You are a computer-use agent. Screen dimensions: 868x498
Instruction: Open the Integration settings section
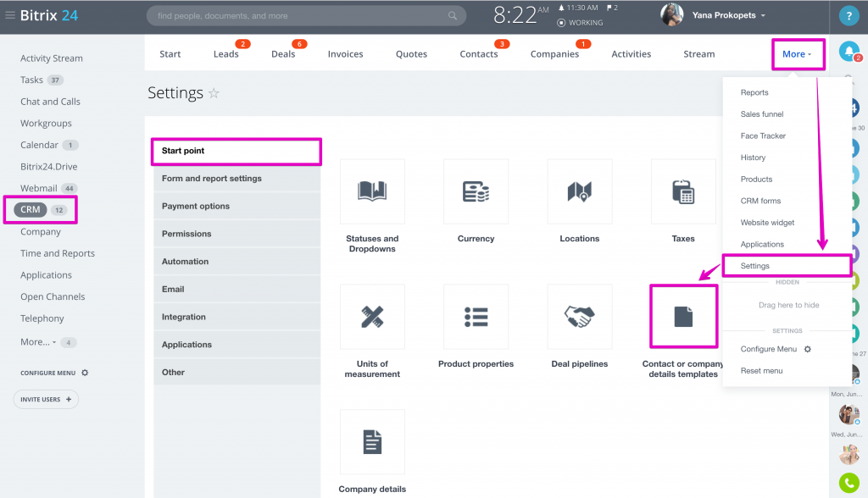tap(237, 317)
